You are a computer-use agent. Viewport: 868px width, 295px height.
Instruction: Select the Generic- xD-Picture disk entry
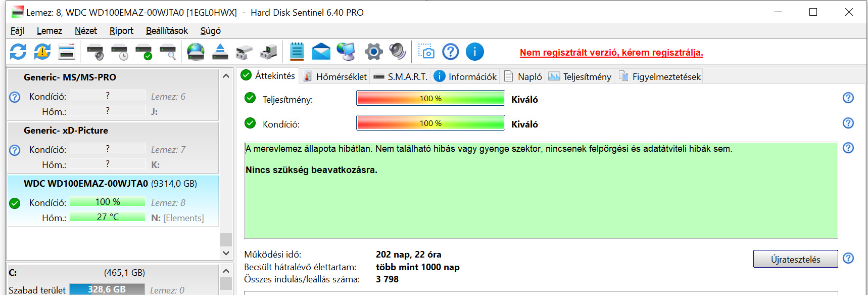pos(113,148)
